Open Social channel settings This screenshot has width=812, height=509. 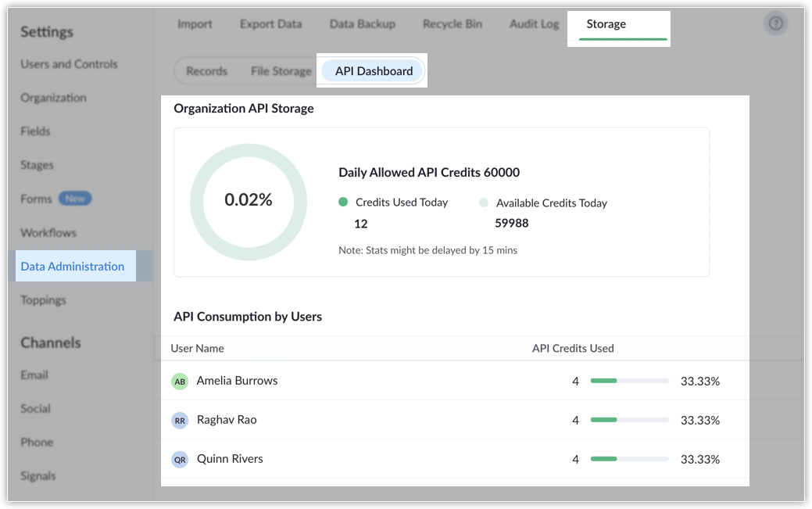[36, 408]
